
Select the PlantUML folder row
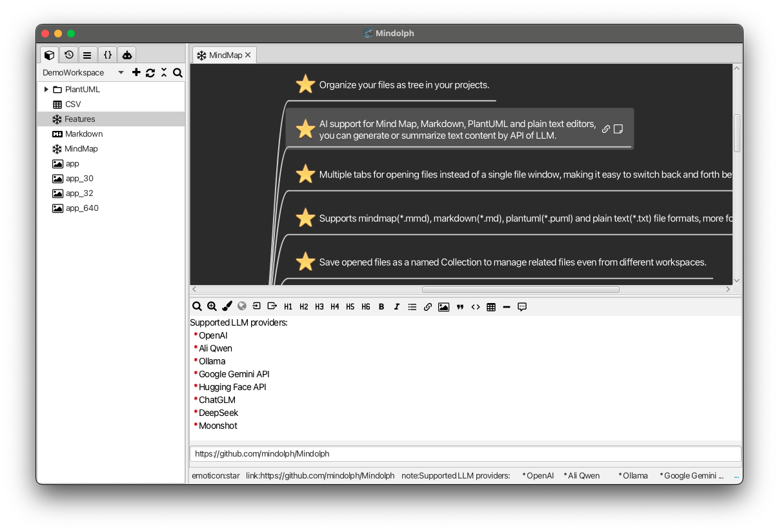pyautogui.click(x=111, y=90)
